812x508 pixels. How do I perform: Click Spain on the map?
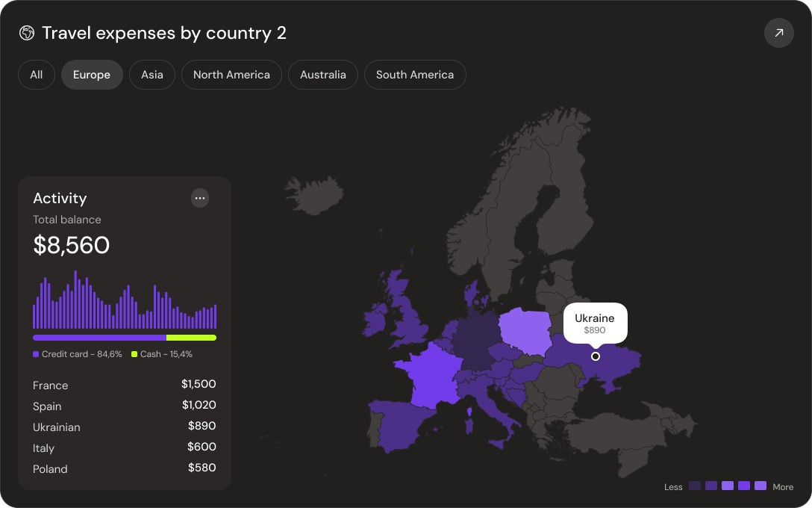pyautogui.click(x=402, y=426)
